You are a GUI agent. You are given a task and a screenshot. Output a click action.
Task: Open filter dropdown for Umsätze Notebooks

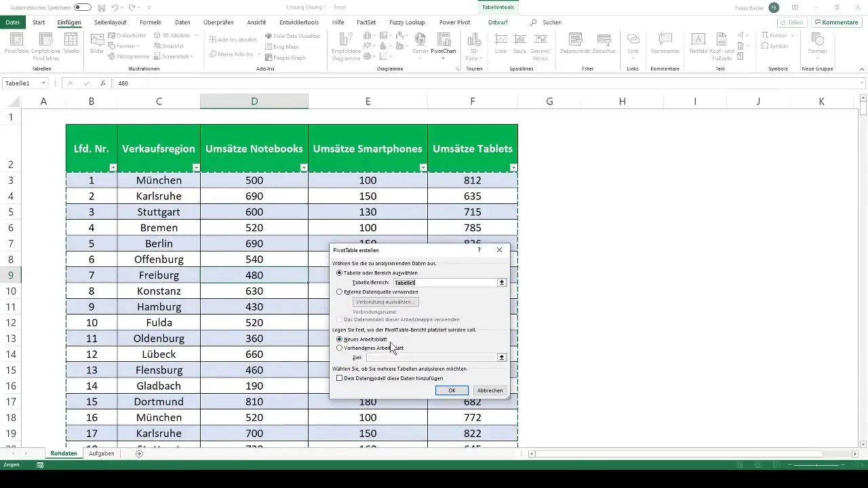pyautogui.click(x=304, y=167)
